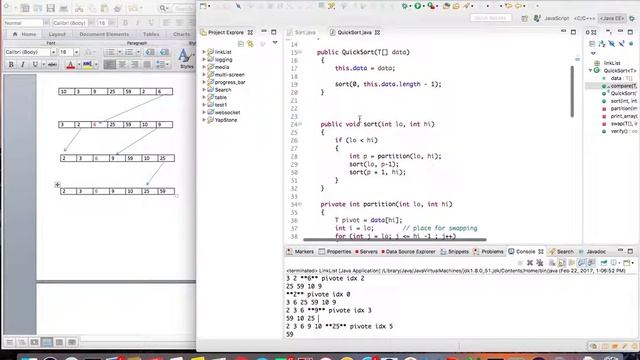The width and height of the screenshot is (640, 360).
Task: Open the font name dropdown in Word's ribbon
Action: [53, 52]
